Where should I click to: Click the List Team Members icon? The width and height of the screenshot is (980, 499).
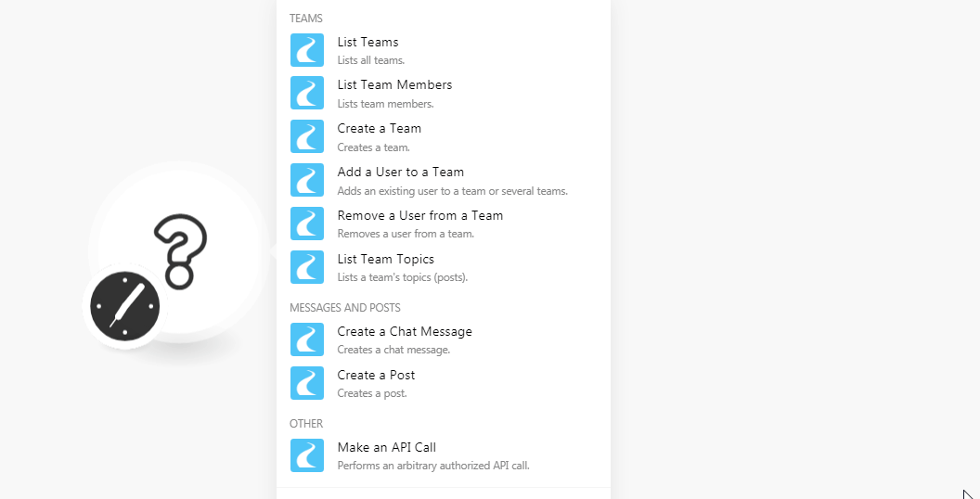point(307,93)
